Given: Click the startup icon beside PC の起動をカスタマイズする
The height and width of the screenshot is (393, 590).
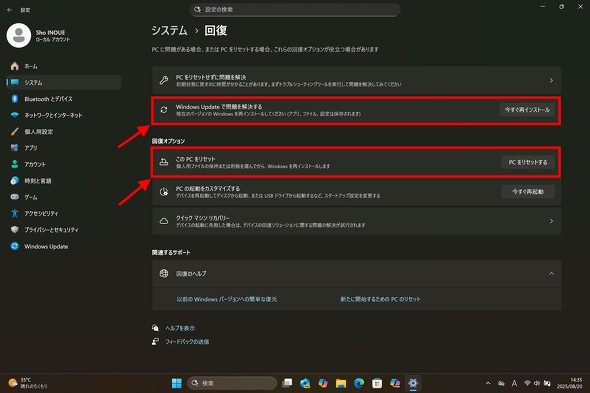Looking at the screenshot, I should point(164,192).
